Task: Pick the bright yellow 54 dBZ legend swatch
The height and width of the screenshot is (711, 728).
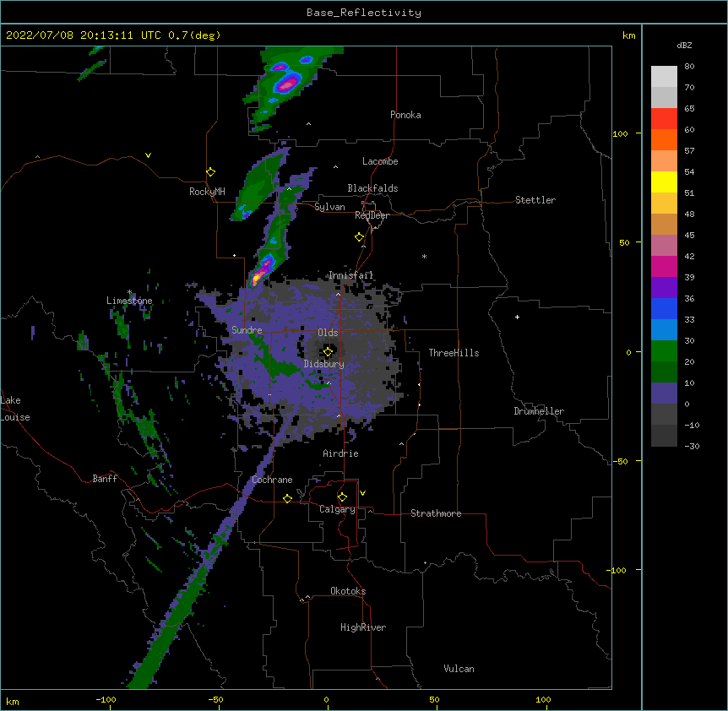Action: coord(664,182)
